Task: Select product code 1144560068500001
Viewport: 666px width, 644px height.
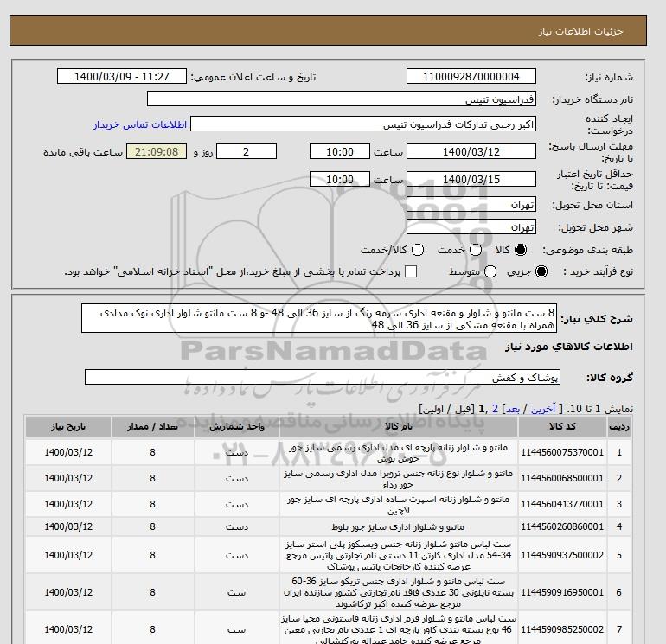Action: 562,478
